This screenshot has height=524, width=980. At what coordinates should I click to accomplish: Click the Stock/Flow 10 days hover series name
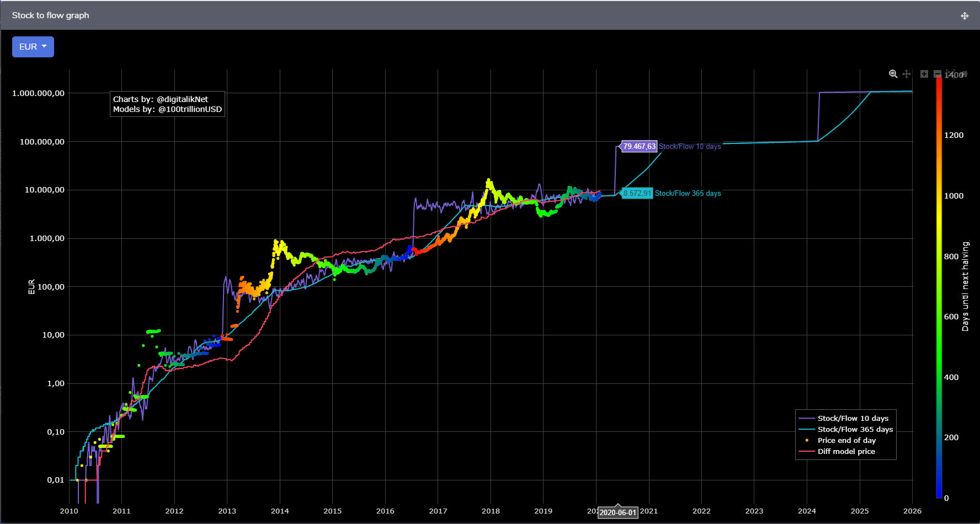click(x=690, y=146)
